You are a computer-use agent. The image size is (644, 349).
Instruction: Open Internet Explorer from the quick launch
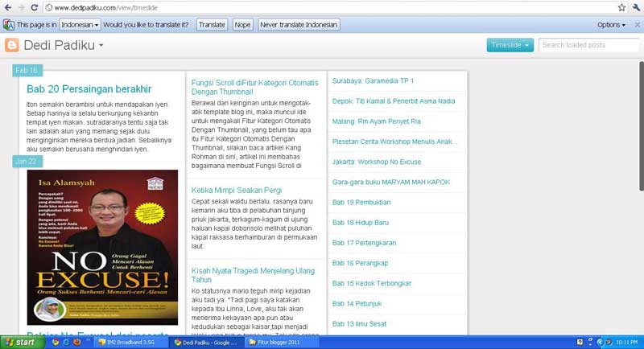pos(66,342)
